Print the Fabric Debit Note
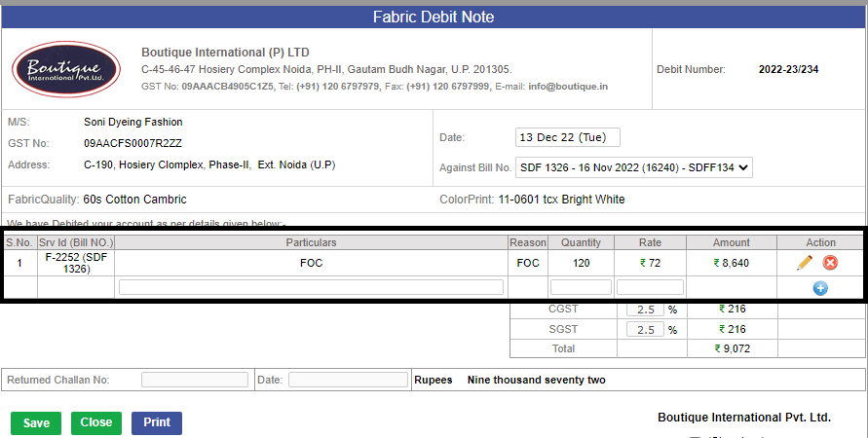The image size is (868, 438). pos(157,422)
